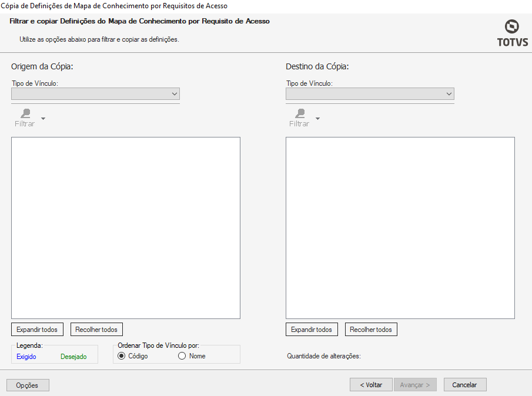The width and height of the screenshot is (532, 396).
Task: Click the TOTVS logo icon
Action: pos(512,27)
